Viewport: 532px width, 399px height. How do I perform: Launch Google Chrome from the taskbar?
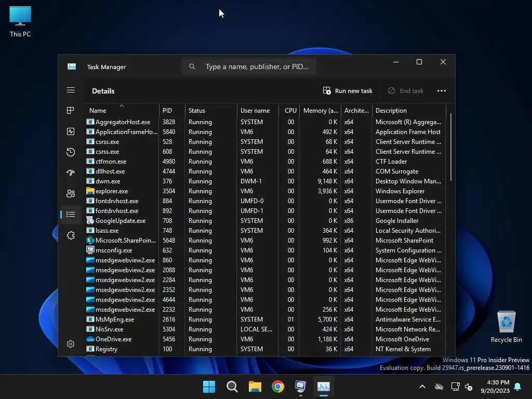[278, 387]
